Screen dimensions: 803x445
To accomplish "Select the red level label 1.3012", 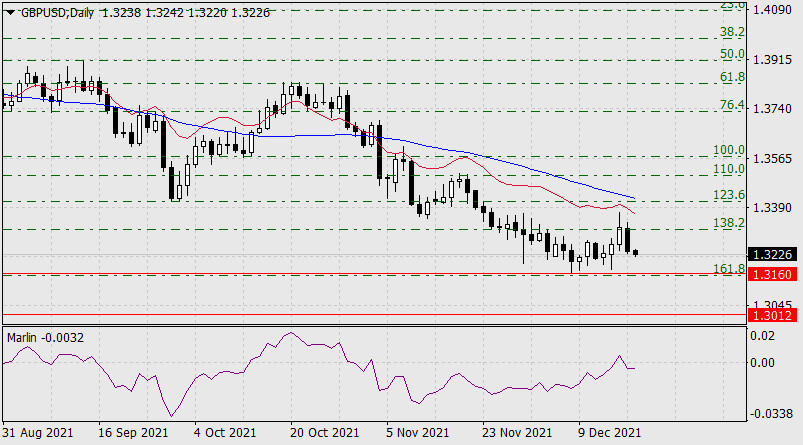I will tap(773, 315).
